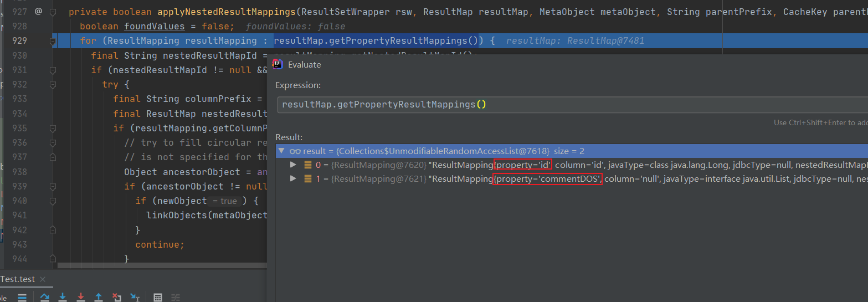
Task: Collapse the result root node
Action: pos(281,151)
